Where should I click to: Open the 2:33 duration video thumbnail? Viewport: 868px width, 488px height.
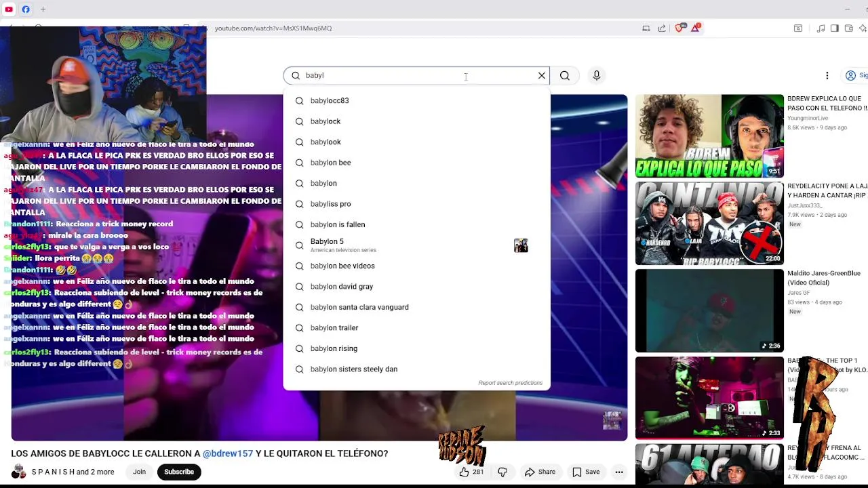(x=709, y=398)
